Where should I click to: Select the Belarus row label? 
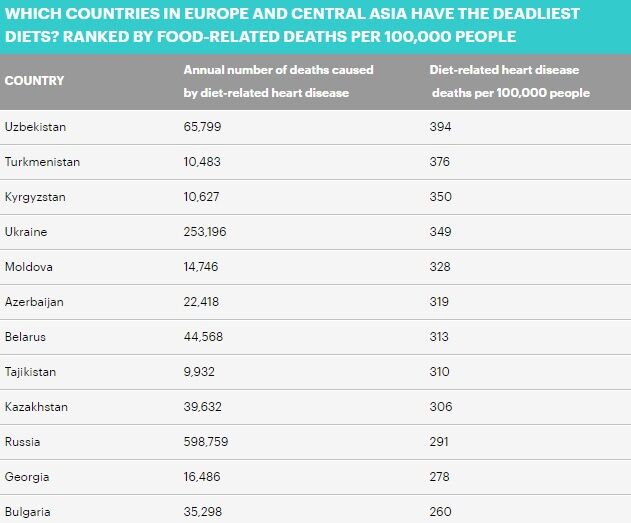click(25, 337)
